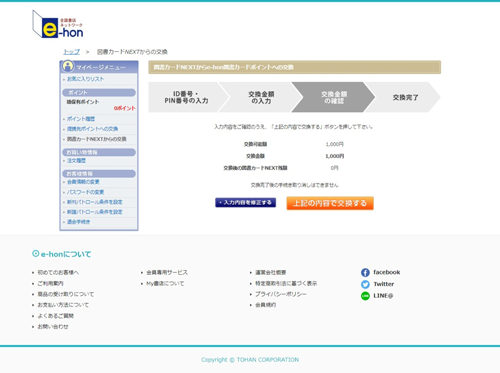Click the facebook text link

tap(387, 272)
